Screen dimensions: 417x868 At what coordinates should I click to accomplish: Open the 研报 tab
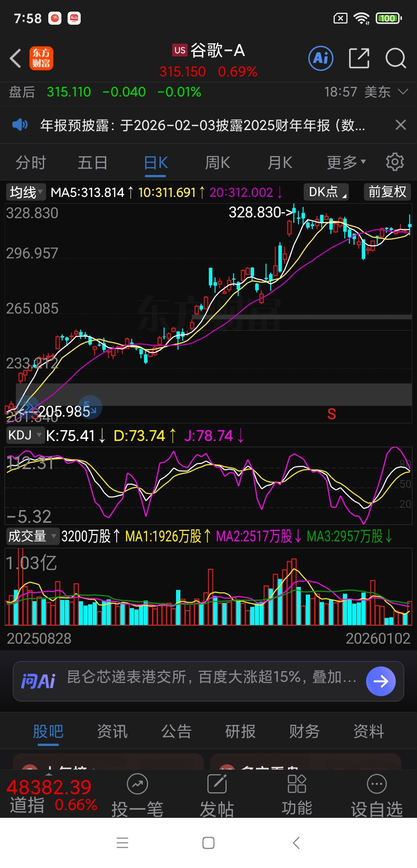[x=241, y=731]
